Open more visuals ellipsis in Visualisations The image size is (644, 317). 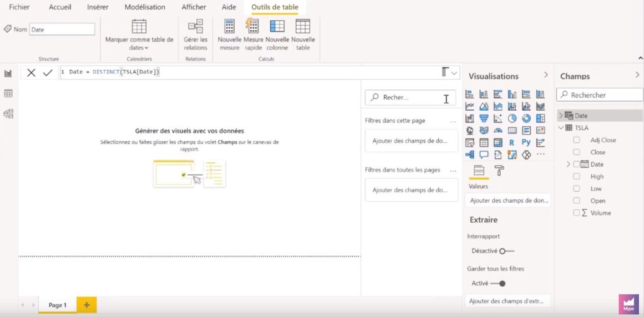click(x=540, y=155)
